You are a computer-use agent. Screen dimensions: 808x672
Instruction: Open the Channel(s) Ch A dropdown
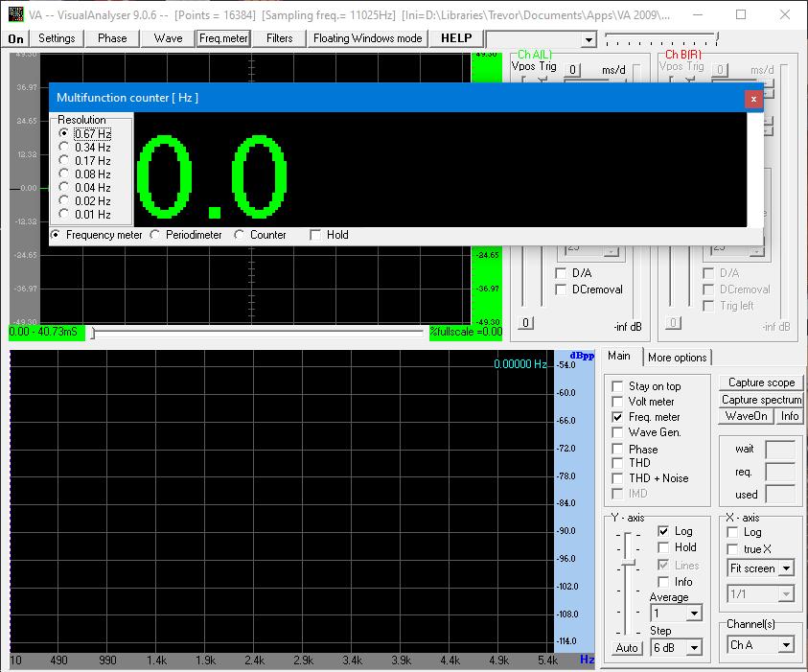point(786,645)
